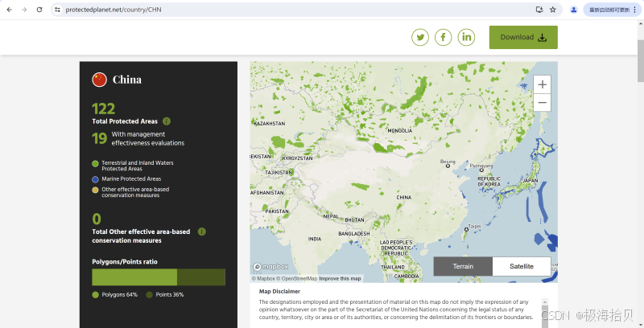This screenshot has height=328, width=644.
Task: Zoom in the map with plus button
Action: 542,84
